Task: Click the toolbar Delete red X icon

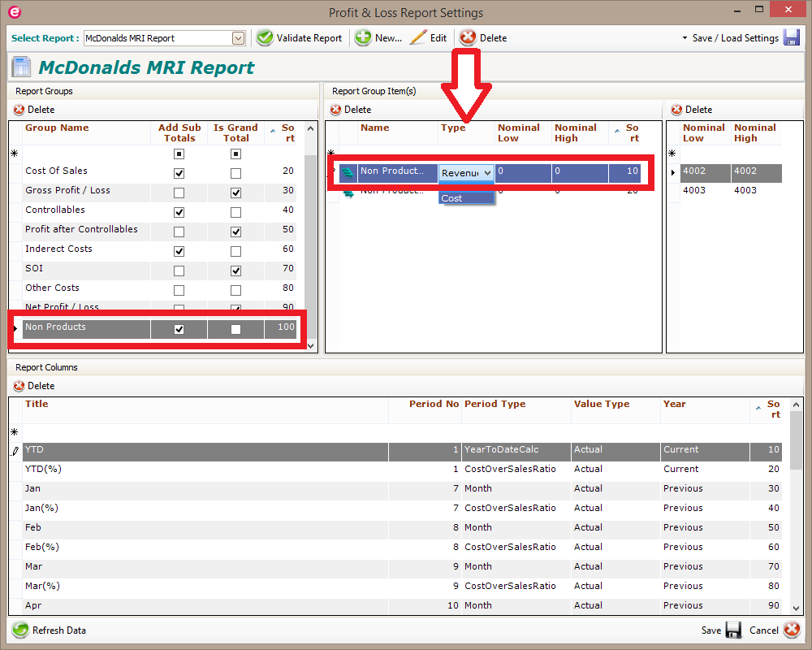Action: 469,38
